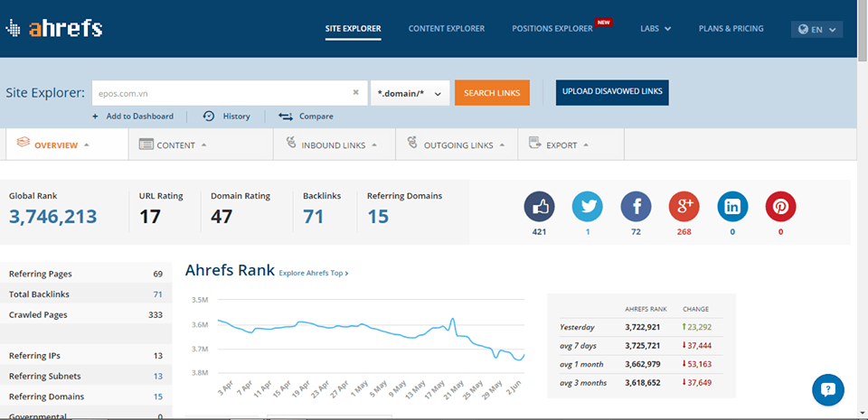Go to Content Explorer
868x420 pixels.
click(x=446, y=29)
